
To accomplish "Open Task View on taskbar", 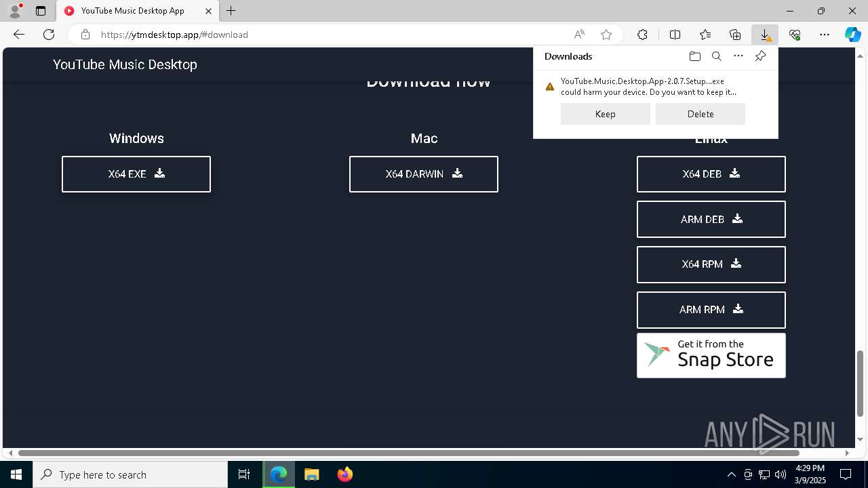I will pos(244,474).
